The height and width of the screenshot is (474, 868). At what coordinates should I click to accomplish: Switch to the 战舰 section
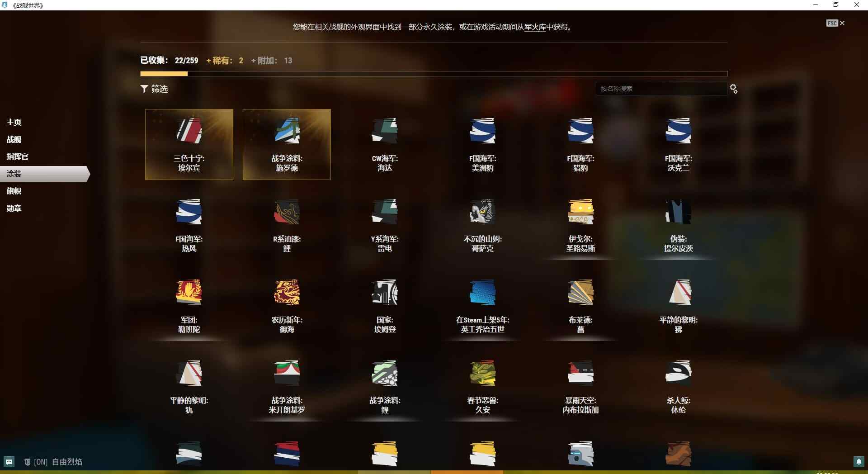[14, 139]
